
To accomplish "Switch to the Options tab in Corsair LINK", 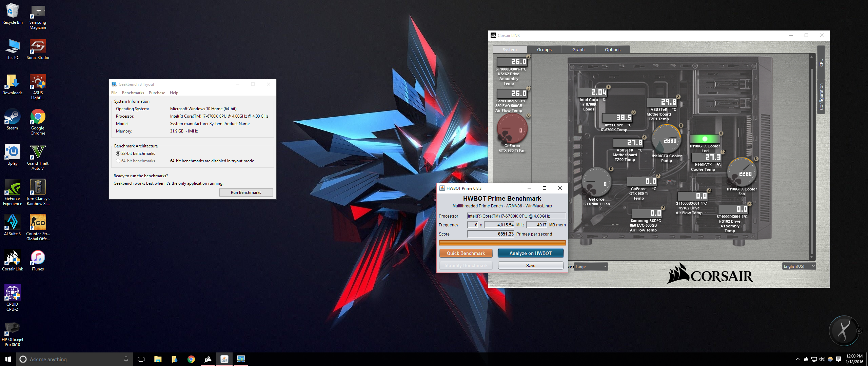I will 612,49.
